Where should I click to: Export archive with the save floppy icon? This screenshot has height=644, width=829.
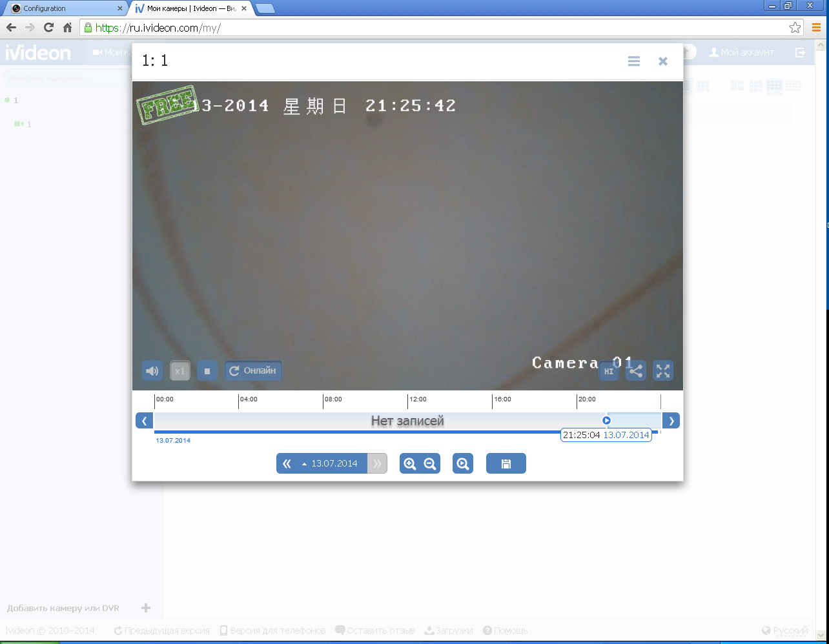point(506,463)
